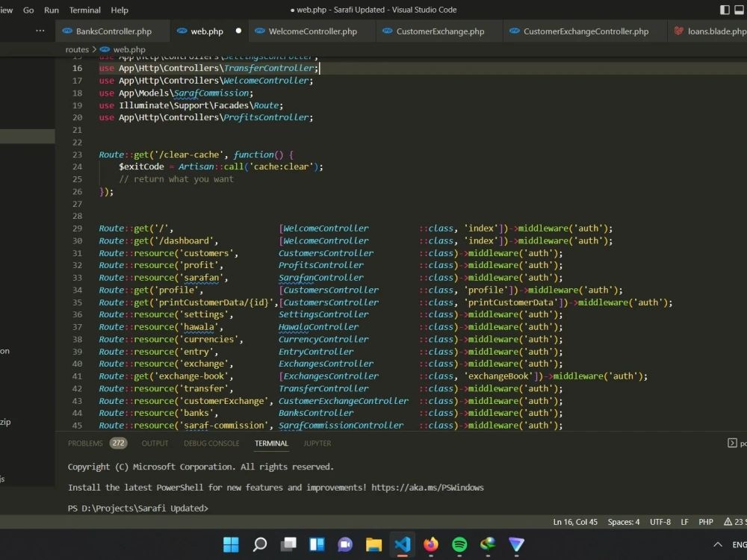Open the Output panel tab
This screenshot has width=747, height=560.
tap(155, 444)
